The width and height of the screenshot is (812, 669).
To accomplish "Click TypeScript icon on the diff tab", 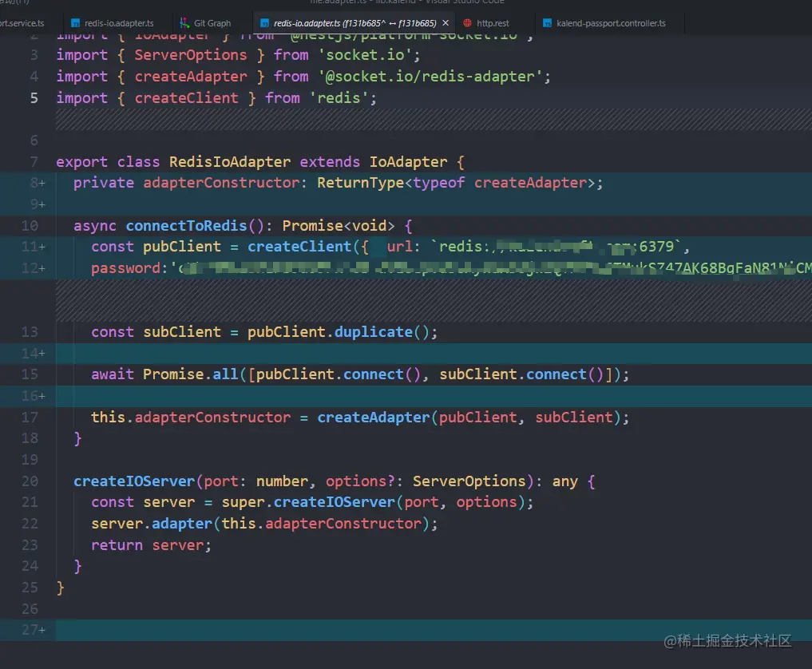I will (264, 23).
